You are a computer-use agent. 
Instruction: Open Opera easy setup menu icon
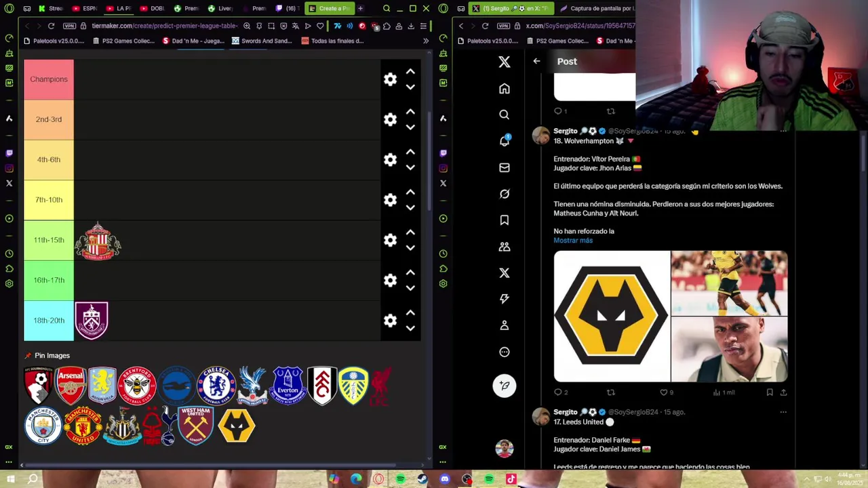click(x=423, y=26)
